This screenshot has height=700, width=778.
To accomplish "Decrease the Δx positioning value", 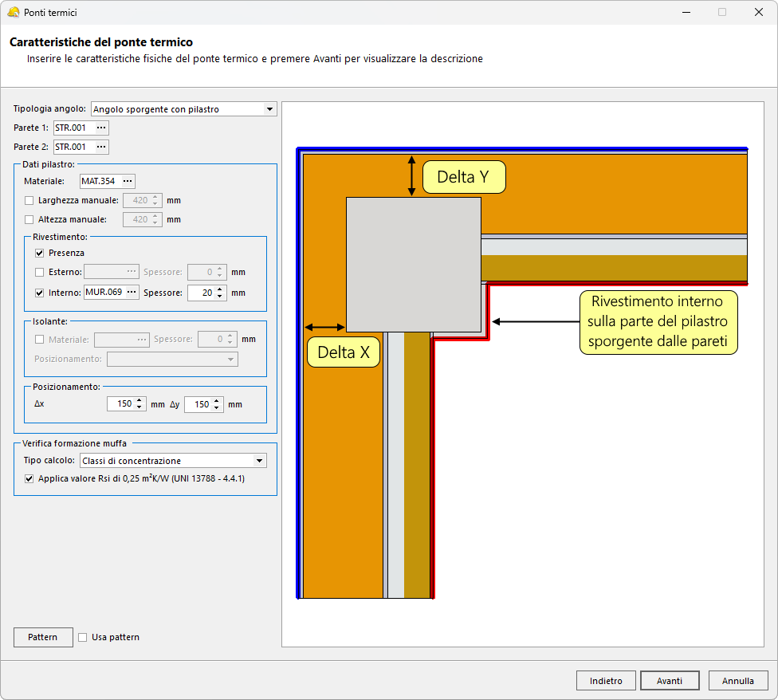I will coord(140,408).
